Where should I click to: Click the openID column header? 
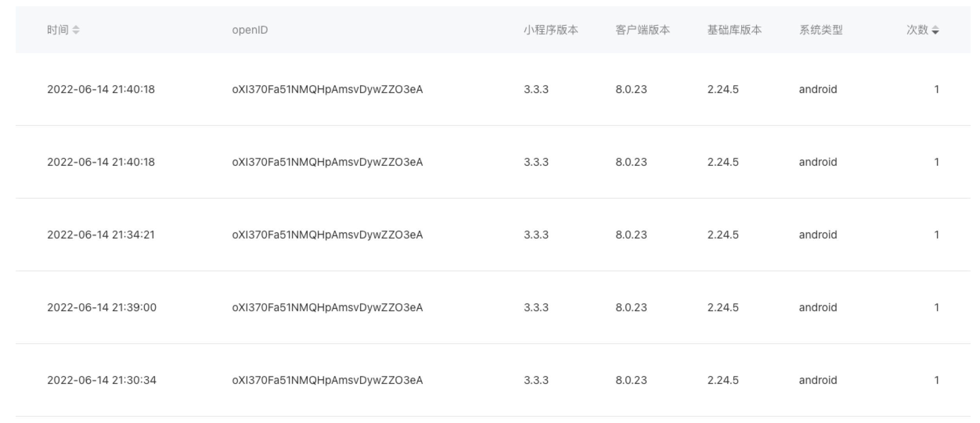pyautogui.click(x=250, y=30)
